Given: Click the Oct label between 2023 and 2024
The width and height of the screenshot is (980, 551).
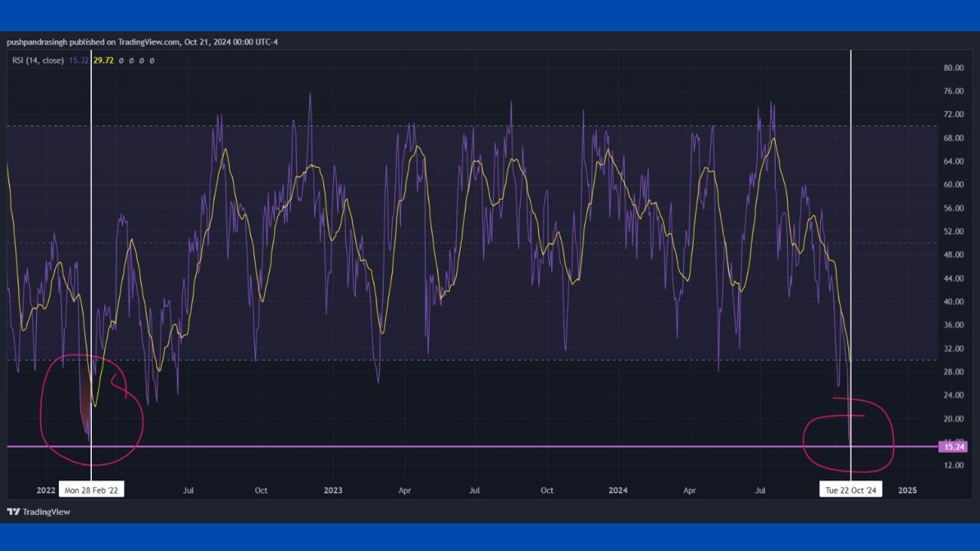Looking at the screenshot, I should point(547,491).
